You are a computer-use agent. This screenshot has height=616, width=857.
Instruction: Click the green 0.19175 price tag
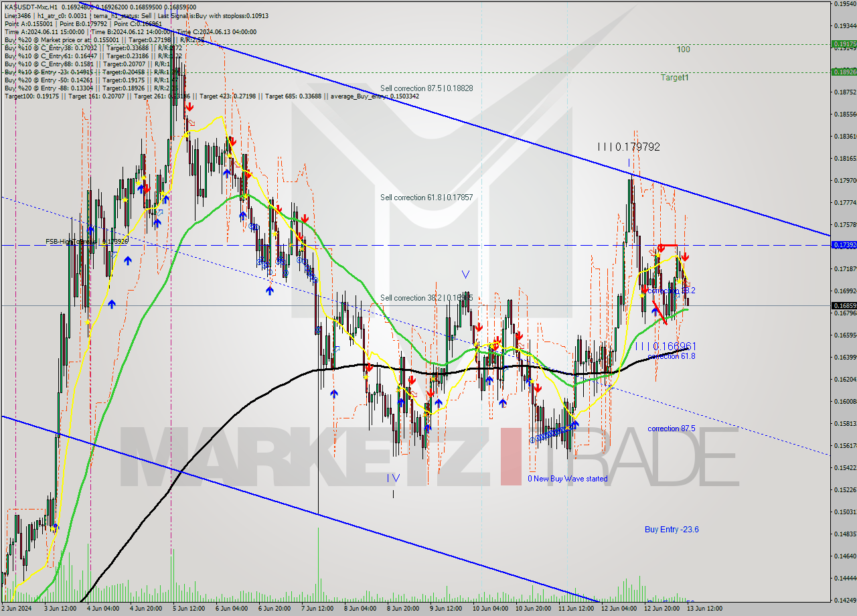click(x=844, y=44)
